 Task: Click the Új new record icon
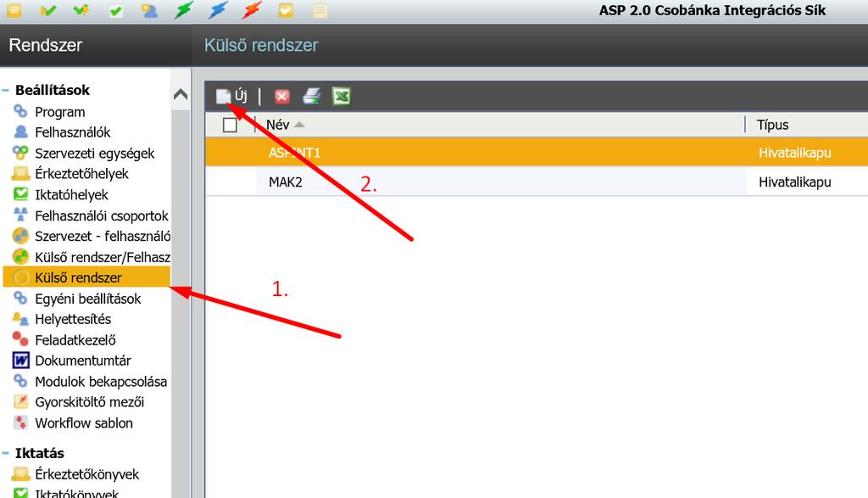pos(223,97)
